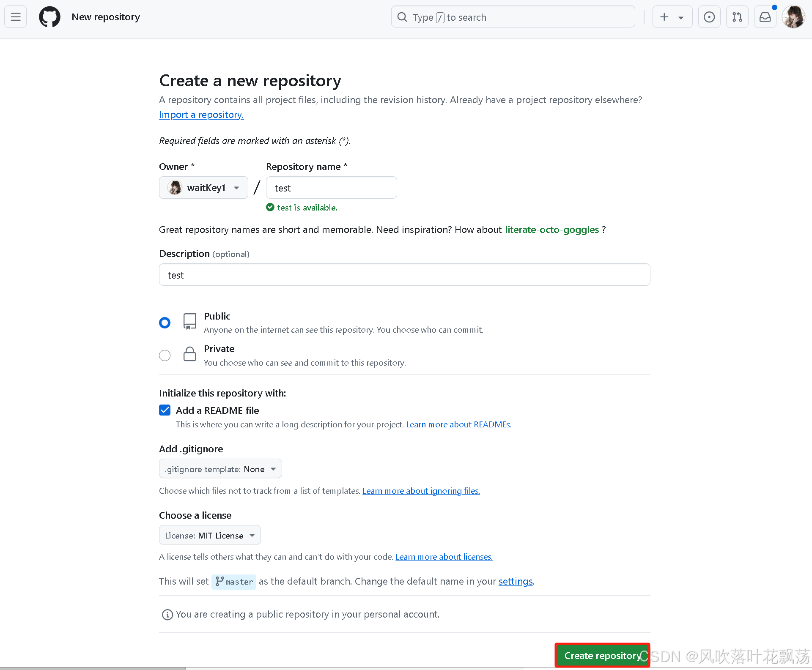This screenshot has width=812, height=670.
Task: Select the Private radio button
Action: pos(165,356)
